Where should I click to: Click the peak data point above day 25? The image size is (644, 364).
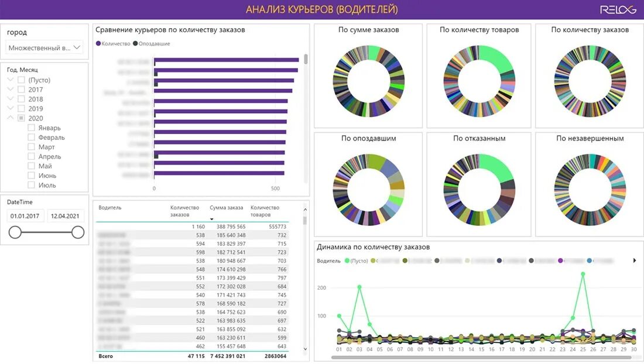[x=583, y=274]
